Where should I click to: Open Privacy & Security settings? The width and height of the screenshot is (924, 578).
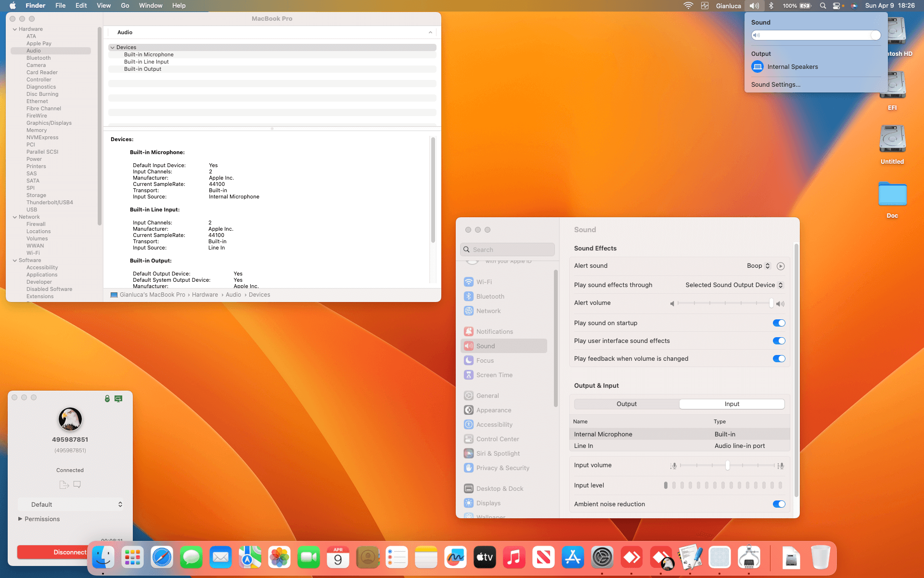pos(502,468)
